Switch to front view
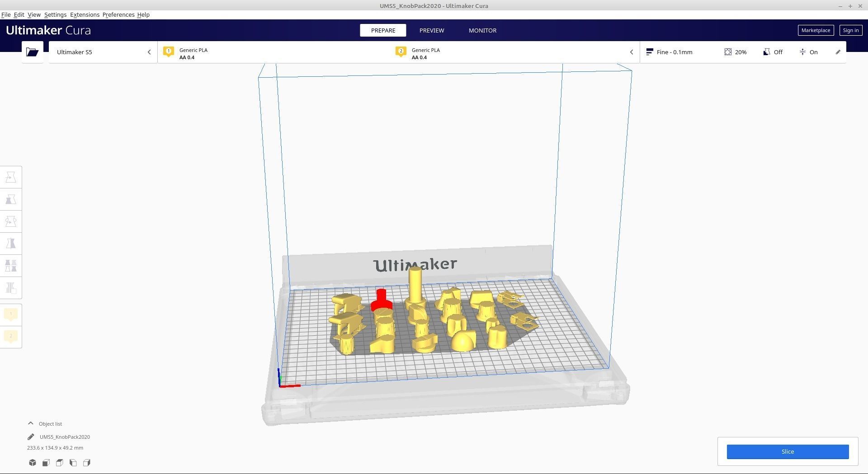Image resolution: width=868 pixels, height=474 pixels. click(46, 463)
